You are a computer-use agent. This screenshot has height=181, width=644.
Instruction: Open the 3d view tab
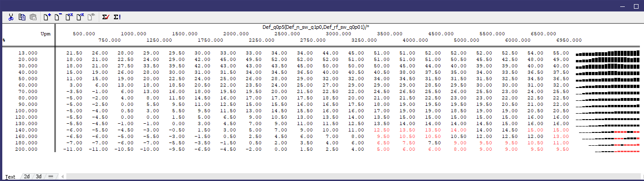click(x=39, y=176)
